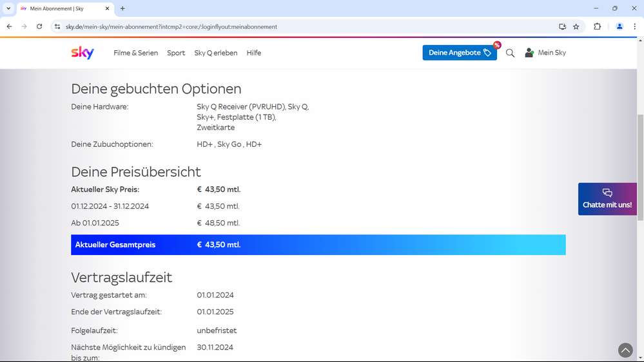Click the back-to-top arrow button
The width and height of the screenshot is (644, 362).
click(625, 350)
